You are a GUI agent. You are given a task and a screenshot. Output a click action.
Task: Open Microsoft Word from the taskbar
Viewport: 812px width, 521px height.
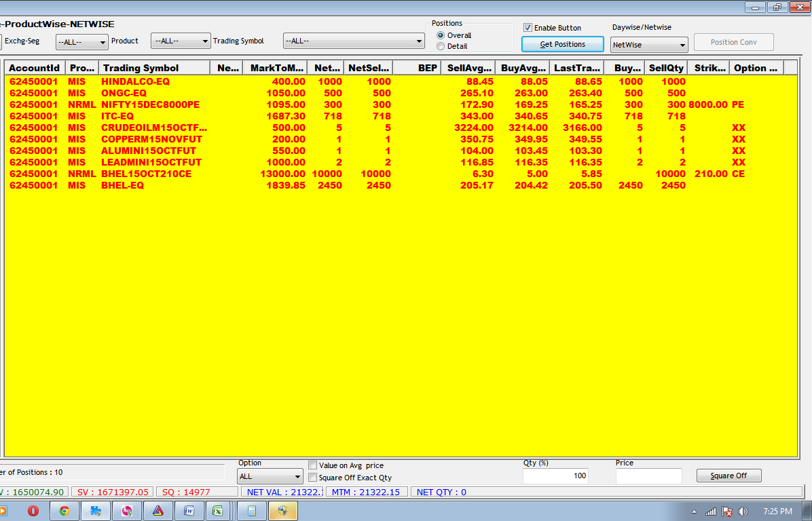(189, 512)
